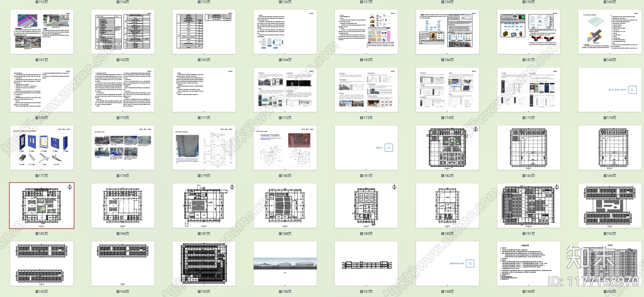Select the page 171 thumbnail

204,90
